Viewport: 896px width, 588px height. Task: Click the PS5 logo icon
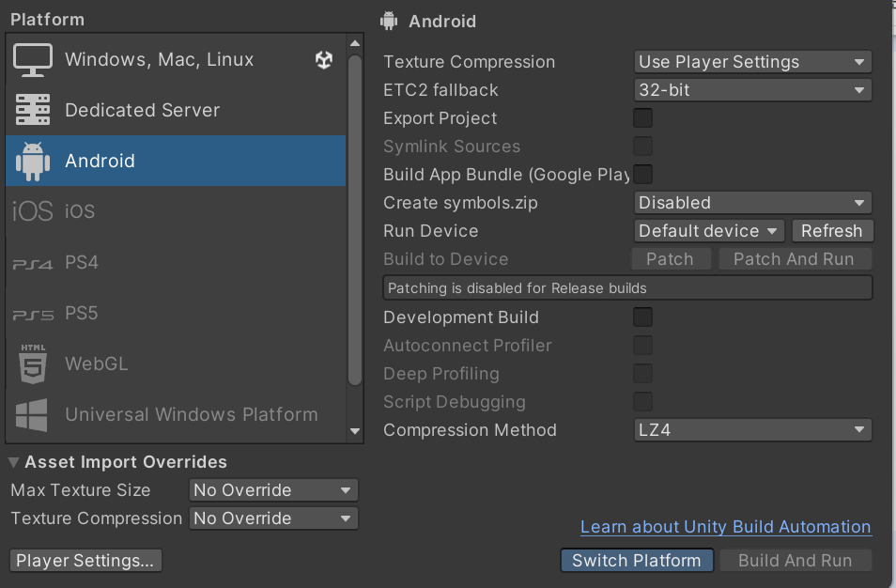click(33, 315)
